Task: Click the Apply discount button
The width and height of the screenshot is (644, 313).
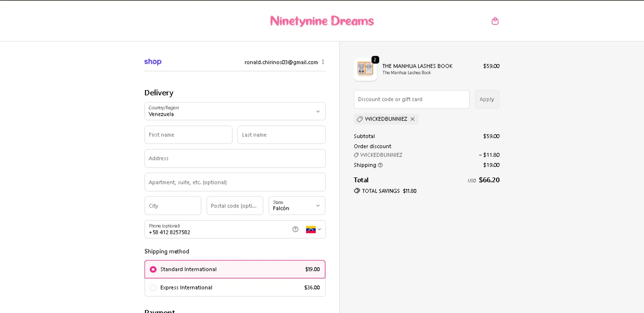Action: tap(487, 99)
